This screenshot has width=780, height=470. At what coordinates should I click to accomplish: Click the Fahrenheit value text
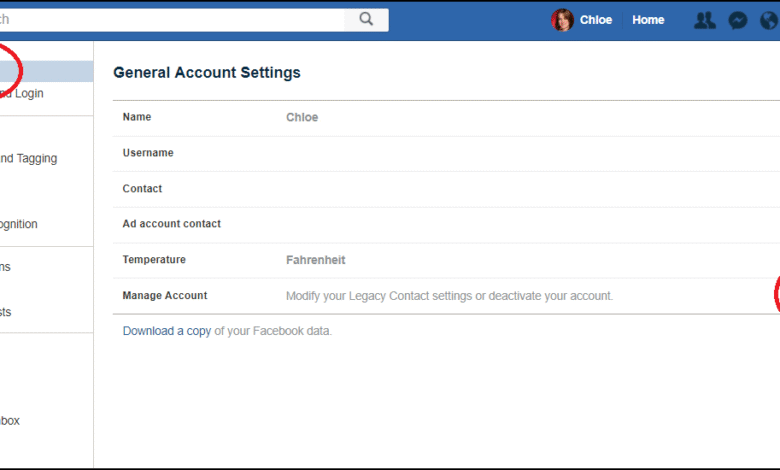tap(315, 260)
